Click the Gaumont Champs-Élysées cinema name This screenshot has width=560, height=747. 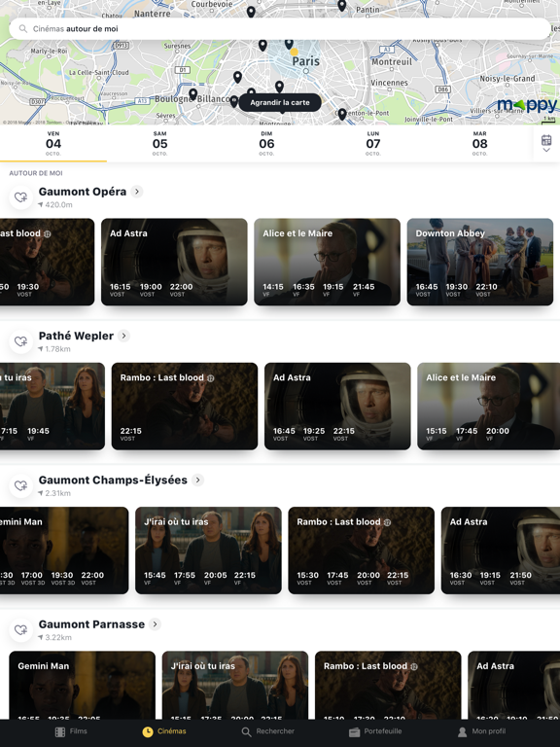[x=113, y=480]
